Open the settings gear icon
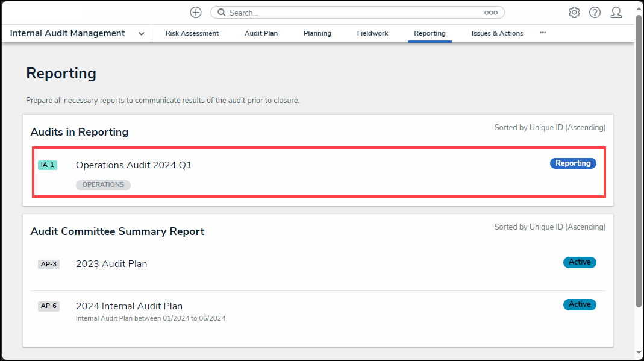 574,13
